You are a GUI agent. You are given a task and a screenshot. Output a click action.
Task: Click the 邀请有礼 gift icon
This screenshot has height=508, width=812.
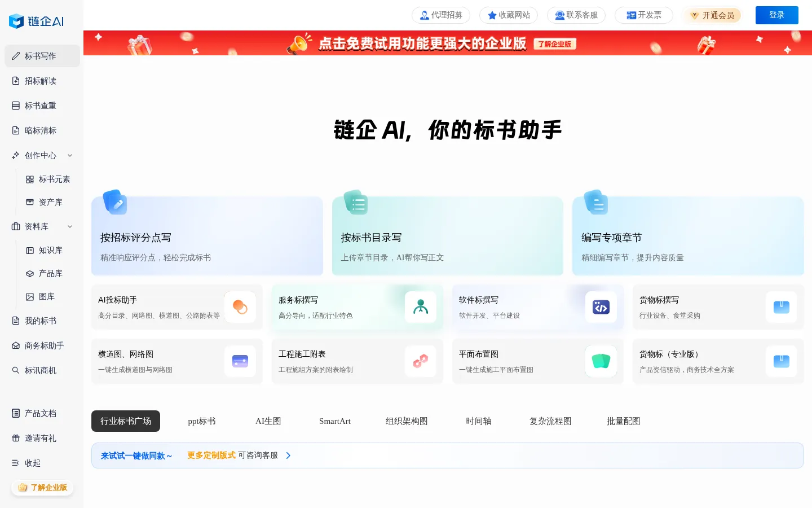(x=16, y=438)
